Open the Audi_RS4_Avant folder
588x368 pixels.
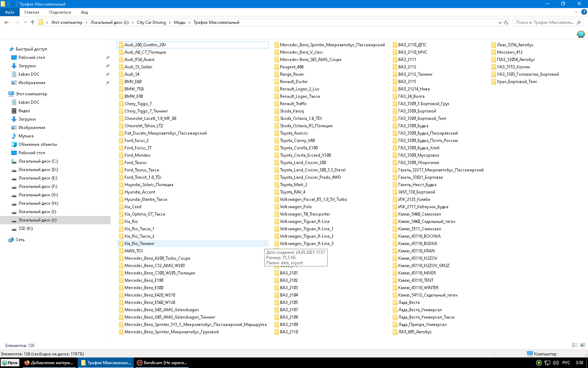coord(139,60)
